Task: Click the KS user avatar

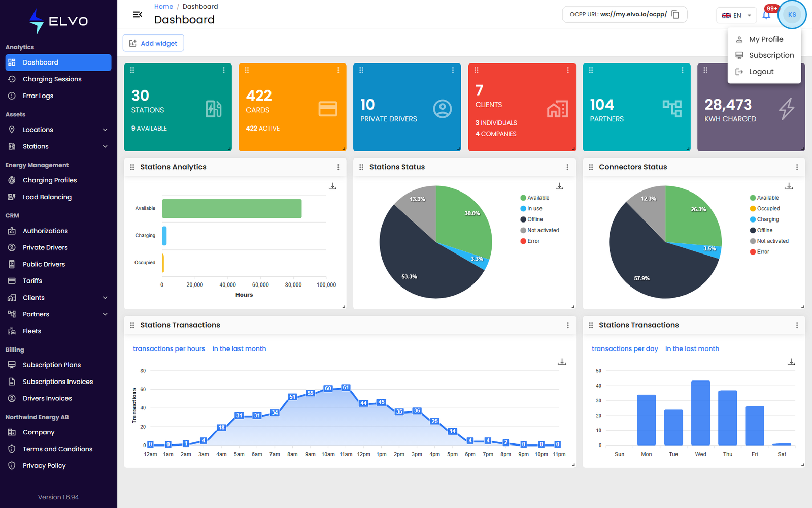Action: 792,15
